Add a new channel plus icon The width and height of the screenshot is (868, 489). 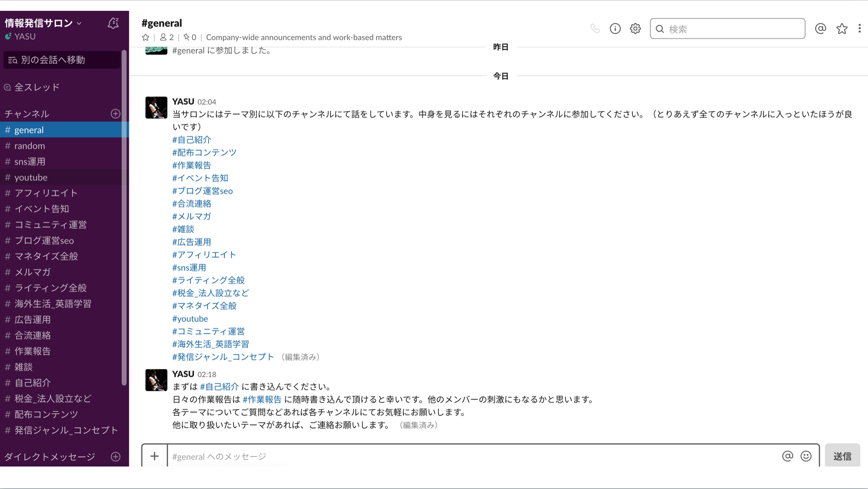115,114
